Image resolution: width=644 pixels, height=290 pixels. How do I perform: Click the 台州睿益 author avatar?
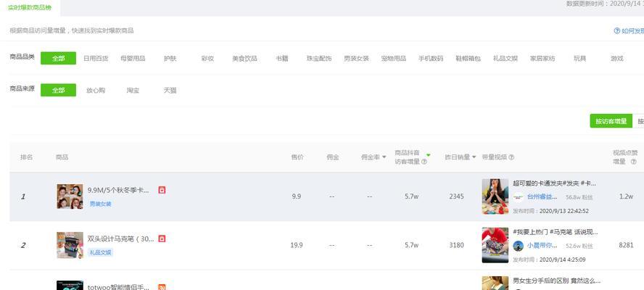pos(519,197)
